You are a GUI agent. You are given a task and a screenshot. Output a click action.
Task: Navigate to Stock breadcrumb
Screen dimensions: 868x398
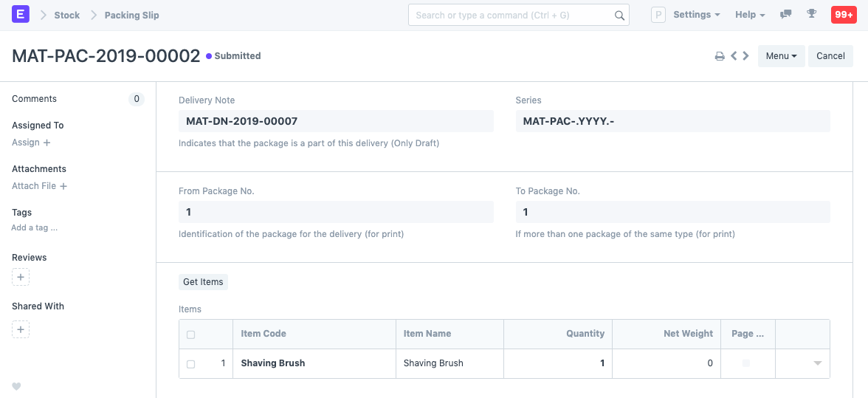67,15
